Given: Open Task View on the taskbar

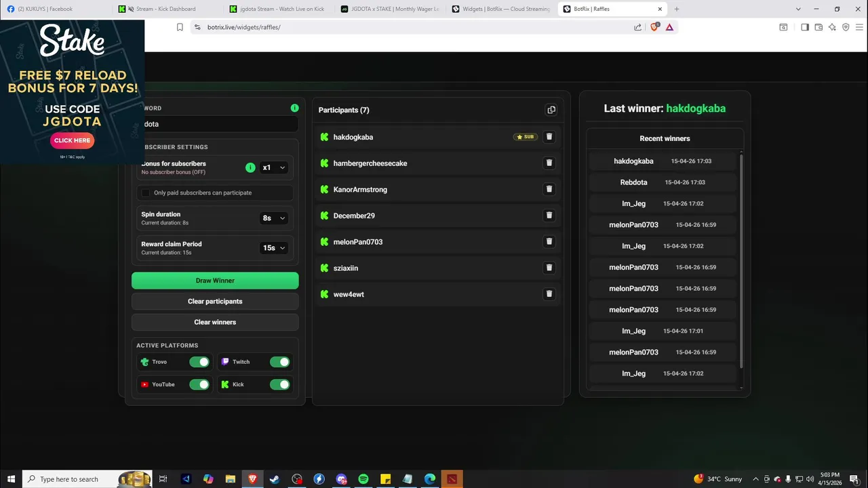Looking at the screenshot, I should [x=163, y=479].
